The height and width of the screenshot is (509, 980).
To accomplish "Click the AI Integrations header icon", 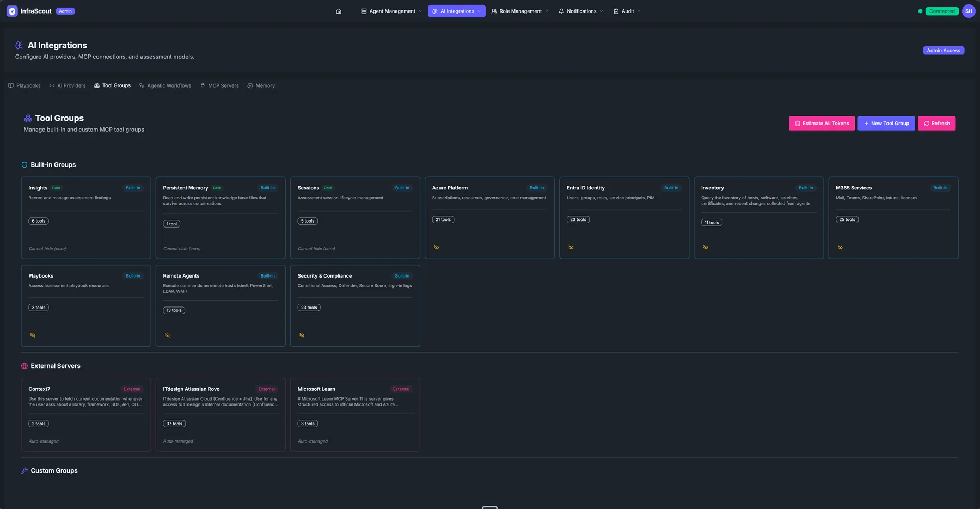I will (x=19, y=45).
